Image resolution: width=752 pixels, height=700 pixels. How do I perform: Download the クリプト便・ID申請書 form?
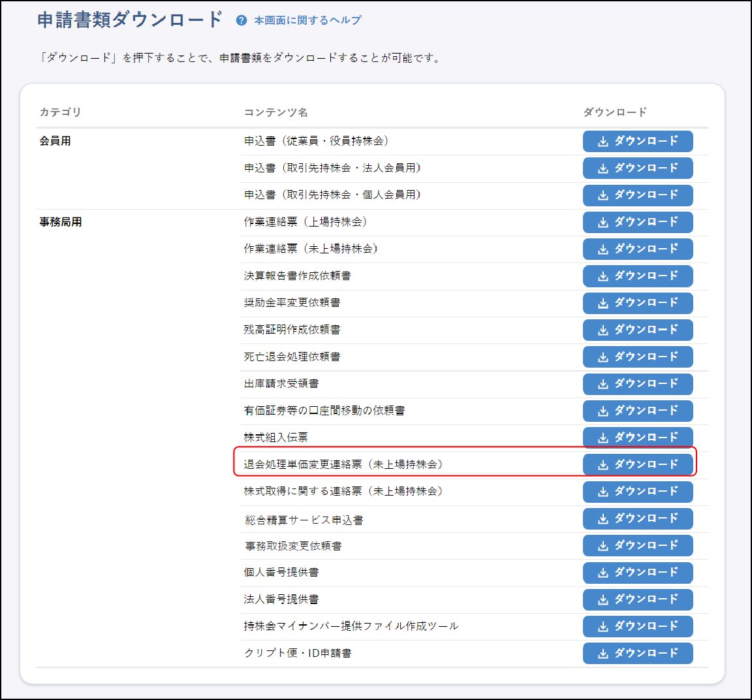coord(637,653)
